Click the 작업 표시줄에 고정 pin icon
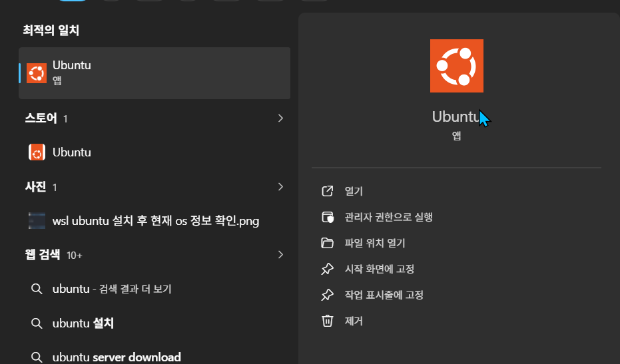The height and width of the screenshot is (364, 620). tap(328, 295)
